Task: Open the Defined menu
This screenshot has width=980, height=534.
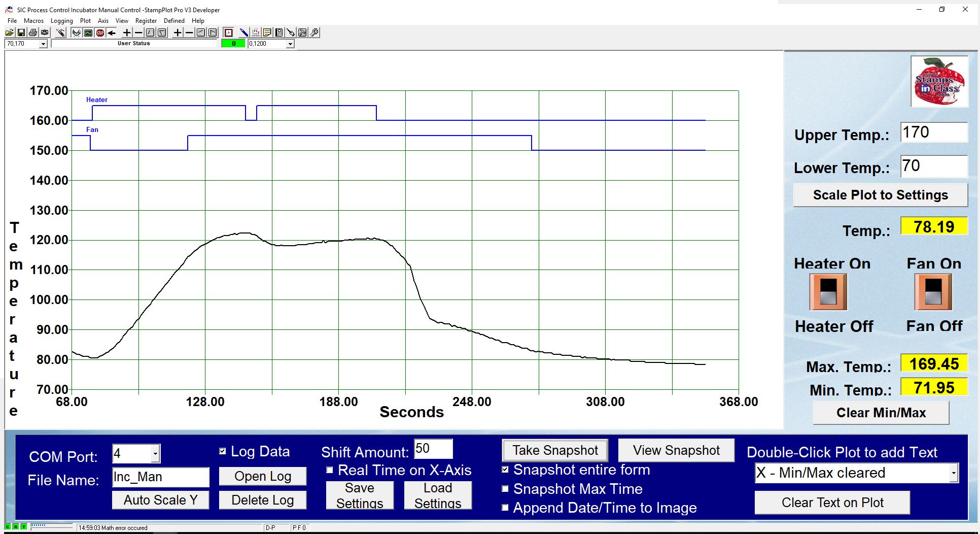Action: click(174, 21)
